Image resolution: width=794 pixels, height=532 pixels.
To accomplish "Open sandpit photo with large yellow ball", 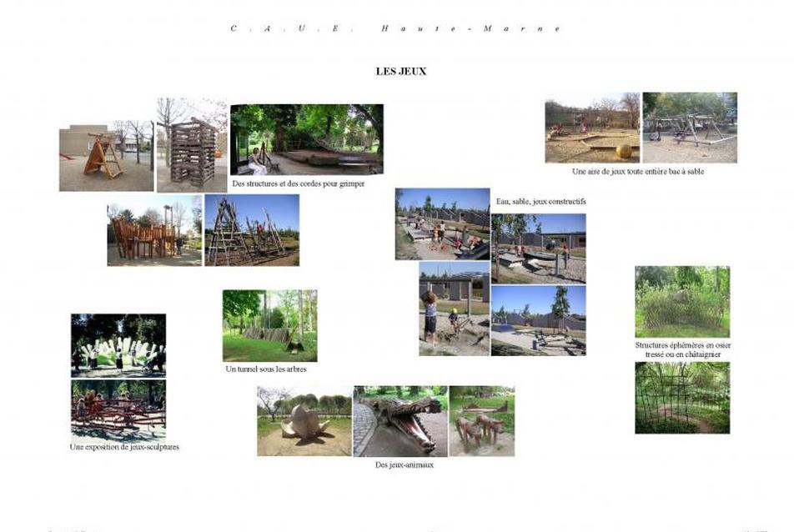I will 592,128.
